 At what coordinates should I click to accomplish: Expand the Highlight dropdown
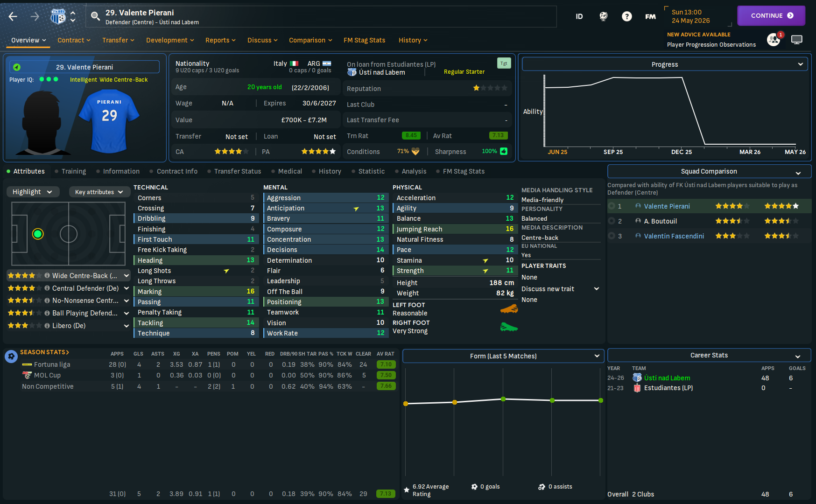tap(33, 192)
